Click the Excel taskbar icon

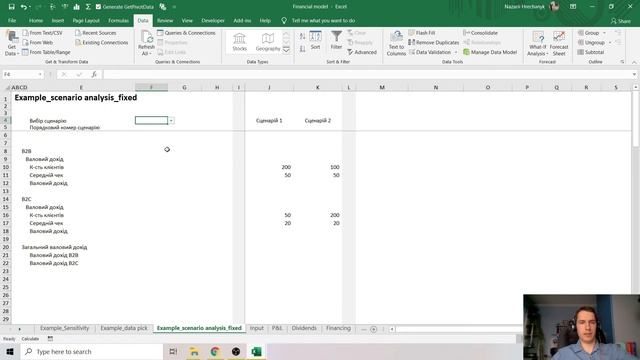click(x=256, y=351)
